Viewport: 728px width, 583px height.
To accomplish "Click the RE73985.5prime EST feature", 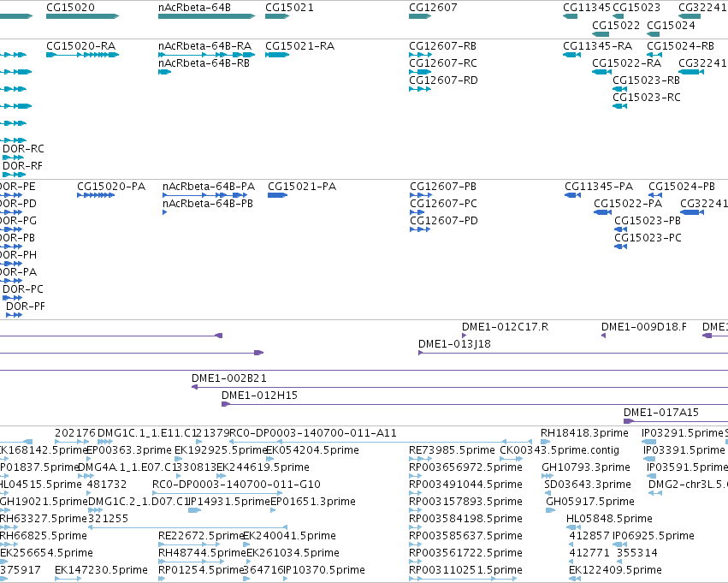I will click(x=421, y=459).
